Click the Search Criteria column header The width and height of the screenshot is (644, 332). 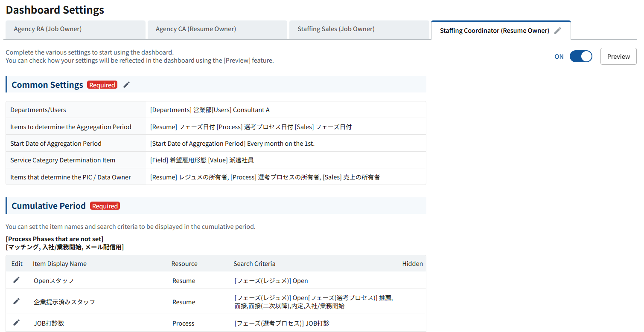[x=254, y=264]
